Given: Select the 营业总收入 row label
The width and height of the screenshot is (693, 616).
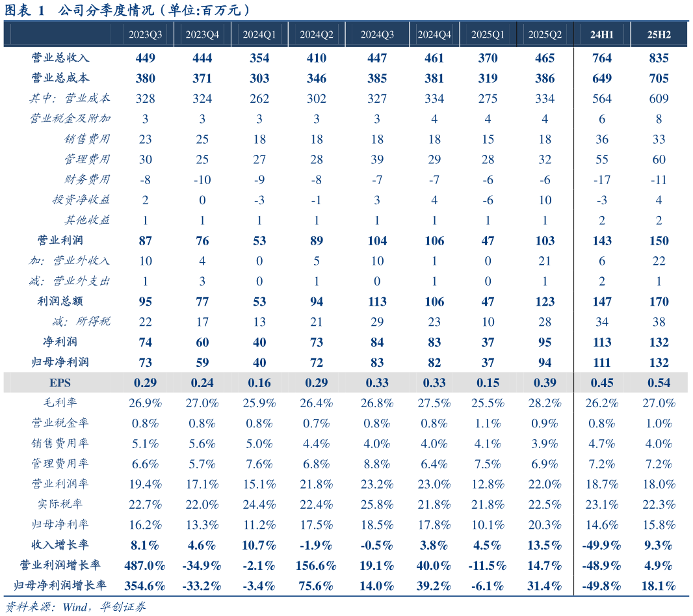Looking at the screenshot, I should (60, 58).
